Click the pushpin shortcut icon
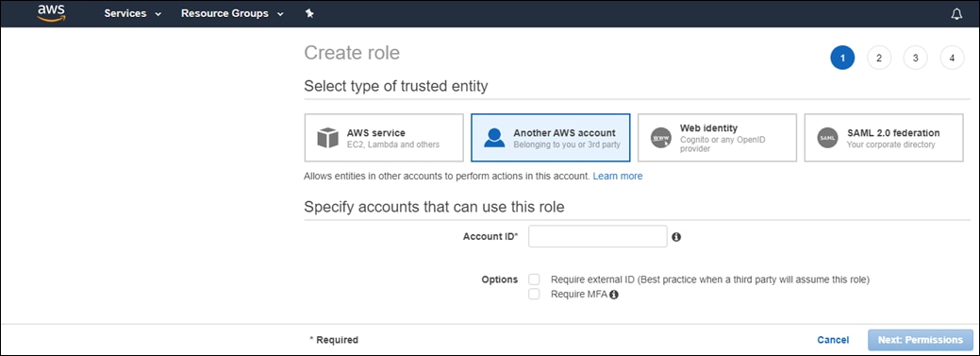The height and width of the screenshot is (356, 980). pos(309,13)
